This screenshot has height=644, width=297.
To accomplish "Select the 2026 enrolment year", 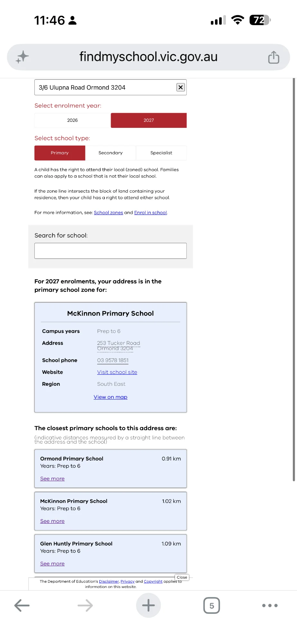I will pos(72,120).
